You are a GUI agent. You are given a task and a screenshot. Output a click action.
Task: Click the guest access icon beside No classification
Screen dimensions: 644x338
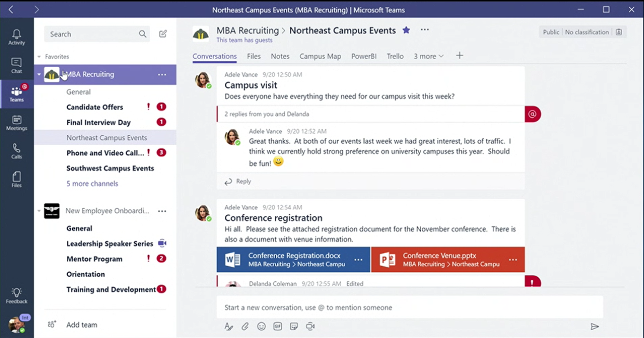tap(619, 32)
